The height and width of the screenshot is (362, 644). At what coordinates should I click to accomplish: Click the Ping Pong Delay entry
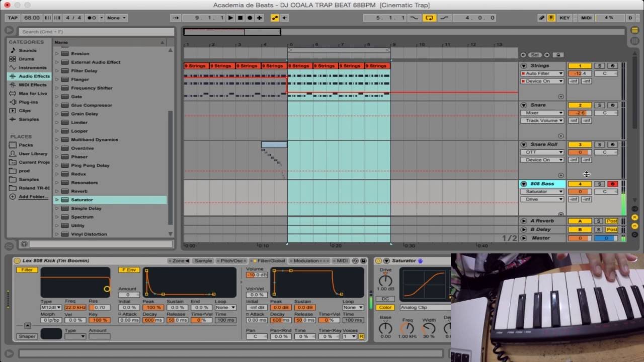coord(90,165)
